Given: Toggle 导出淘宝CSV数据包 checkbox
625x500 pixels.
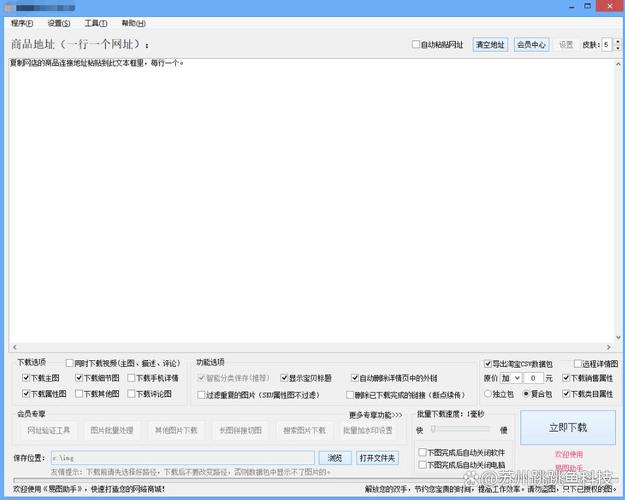Looking at the screenshot, I should click(488, 364).
